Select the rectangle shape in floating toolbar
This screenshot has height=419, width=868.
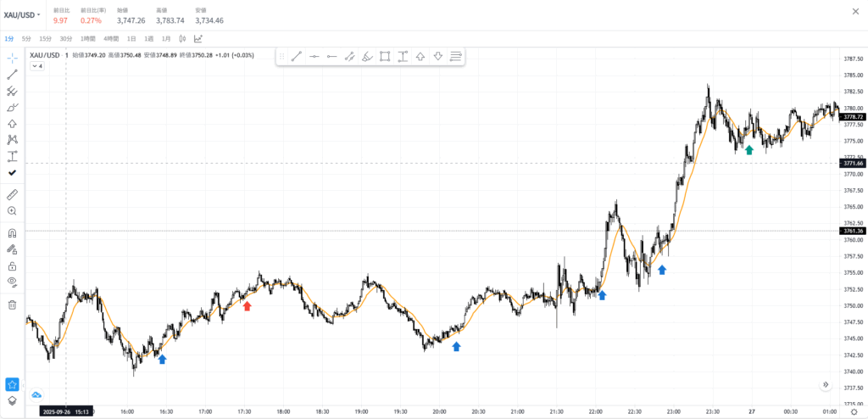[385, 57]
